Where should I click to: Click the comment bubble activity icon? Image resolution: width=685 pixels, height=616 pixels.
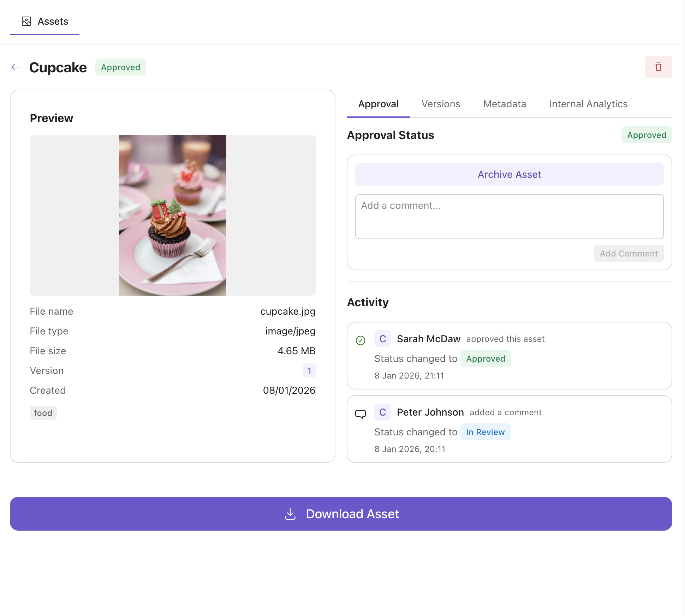click(x=360, y=414)
